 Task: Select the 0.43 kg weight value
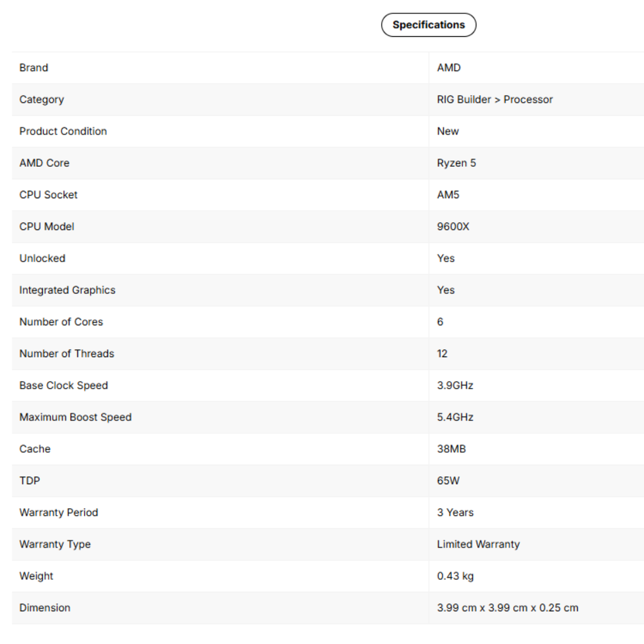(x=455, y=576)
